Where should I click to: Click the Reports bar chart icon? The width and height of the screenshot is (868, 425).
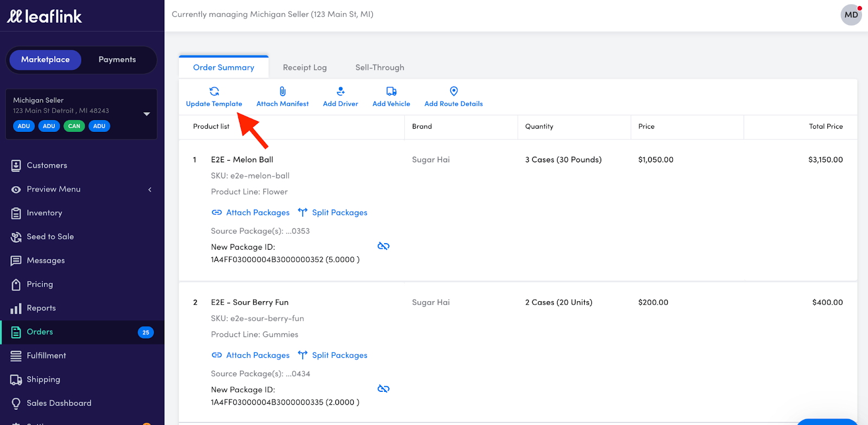coord(16,309)
